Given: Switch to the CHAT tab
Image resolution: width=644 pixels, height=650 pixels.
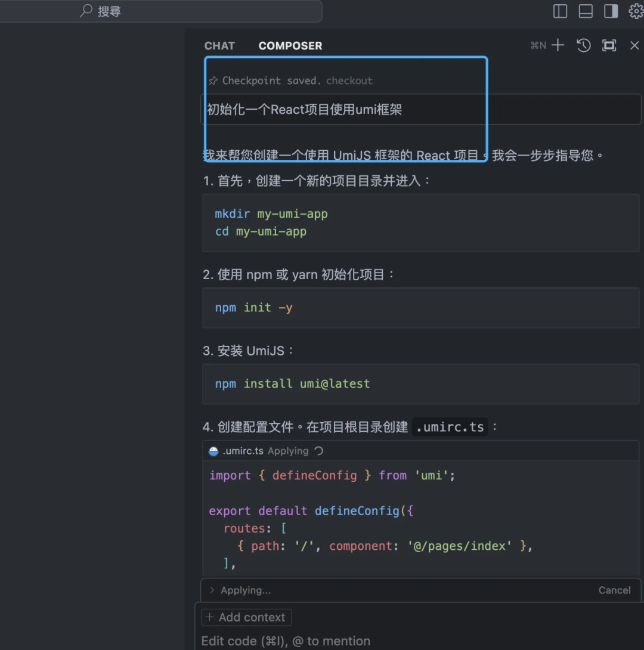Looking at the screenshot, I should coord(219,45).
